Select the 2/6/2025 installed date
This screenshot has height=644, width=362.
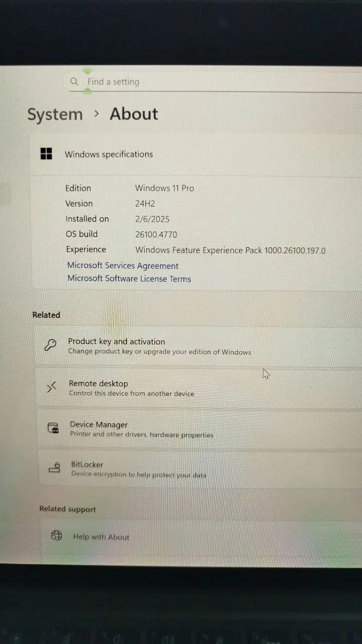coord(152,219)
